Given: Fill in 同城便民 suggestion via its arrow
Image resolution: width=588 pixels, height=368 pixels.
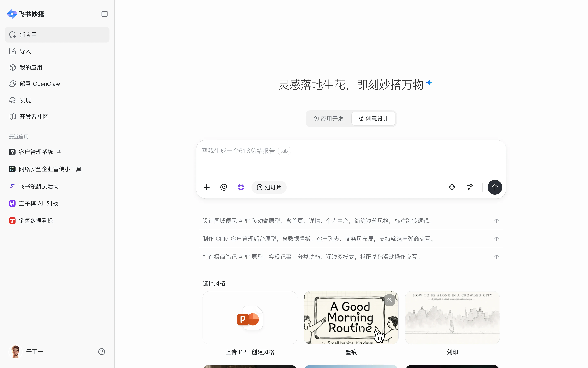Looking at the screenshot, I should click(x=496, y=221).
